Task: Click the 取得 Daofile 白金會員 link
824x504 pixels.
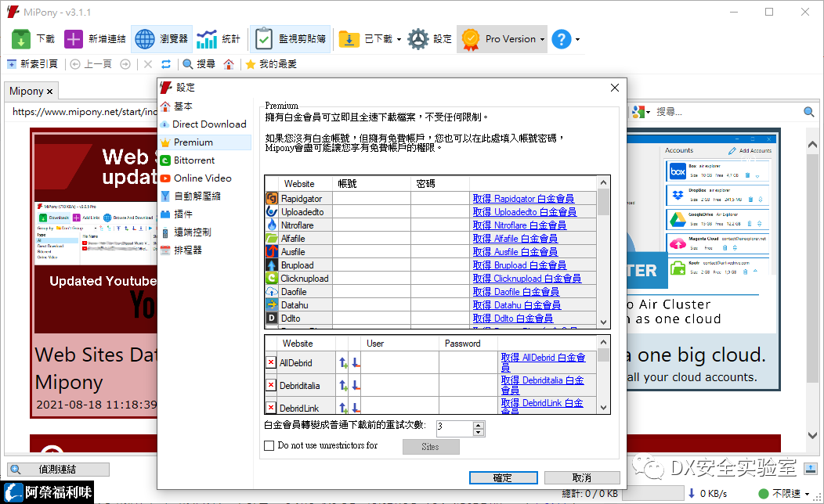Action: [515, 291]
